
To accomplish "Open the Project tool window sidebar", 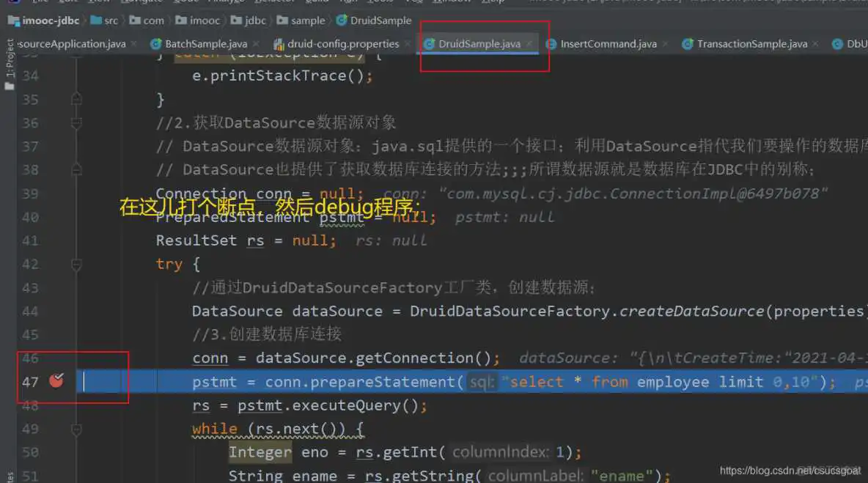I will 9,63.
